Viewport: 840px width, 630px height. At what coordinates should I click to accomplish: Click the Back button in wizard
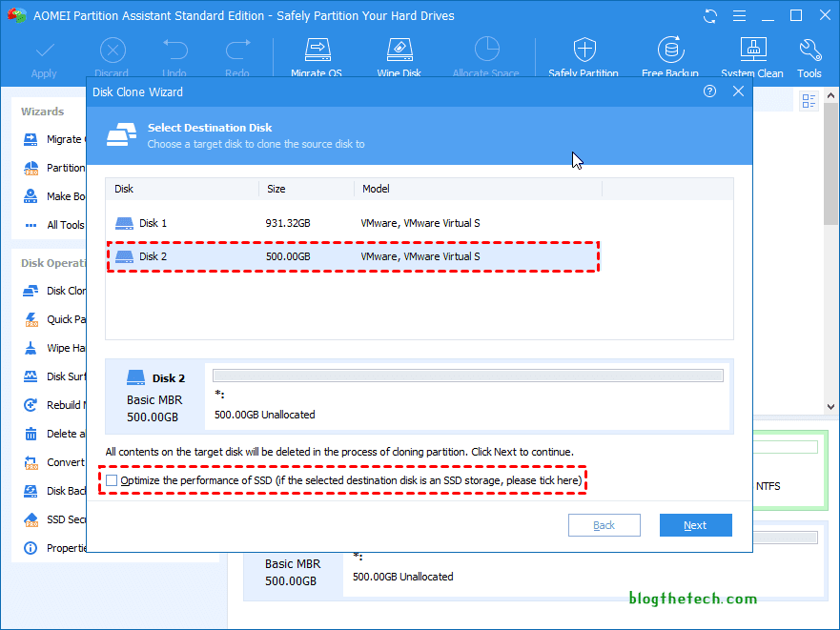(x=604, y=525)
